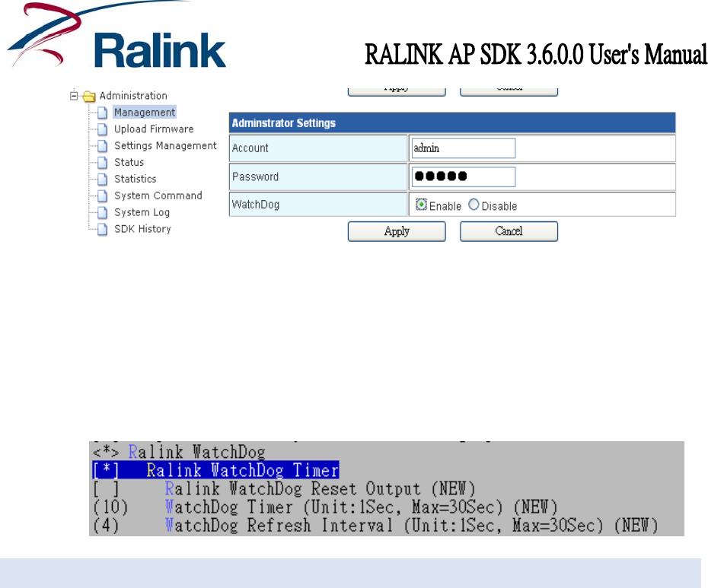Click the Password input field
Viewport: 708px width, 588px height.
click(464, 177)
